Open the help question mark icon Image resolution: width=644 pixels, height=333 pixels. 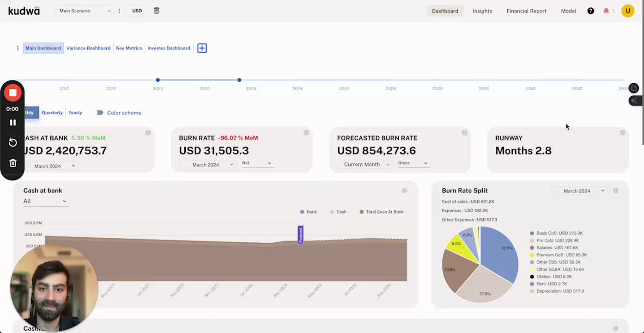click(x=590, y=11)
